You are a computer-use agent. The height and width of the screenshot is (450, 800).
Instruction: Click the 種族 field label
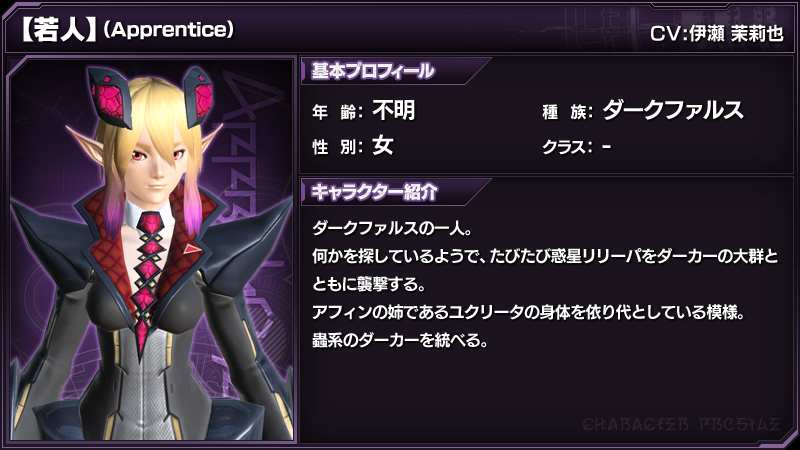tap(567, 112)
